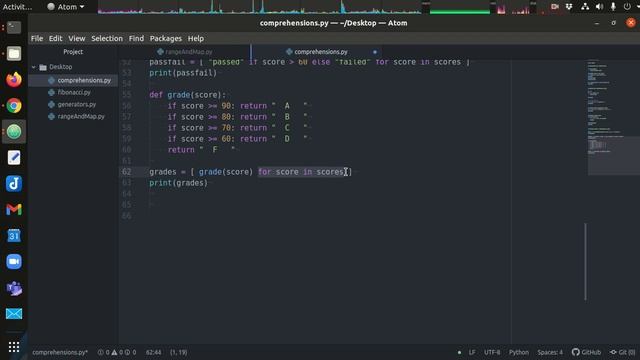Launch Microsoft Teams from the dock
This screenshot has height=360, width=640.
click(x=14, y=288)
